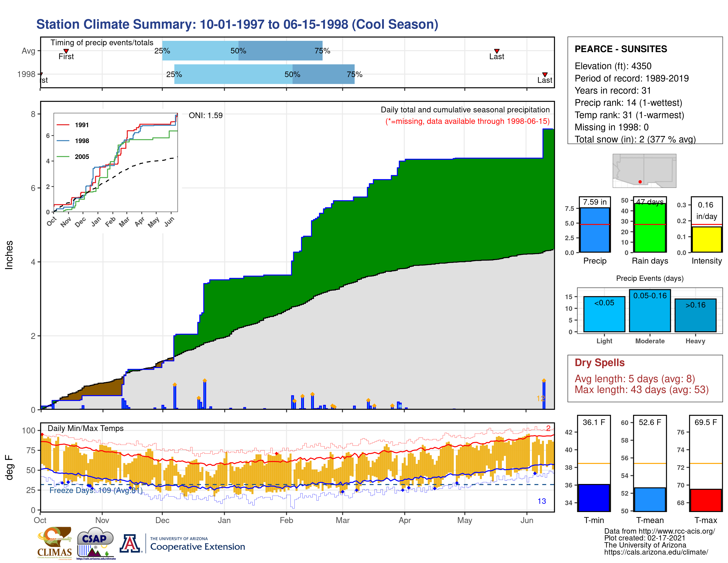The width and height of the screenshot is (728, 563).
Task: Click the 0.16 in/day value label
Action: click(706, 211)
